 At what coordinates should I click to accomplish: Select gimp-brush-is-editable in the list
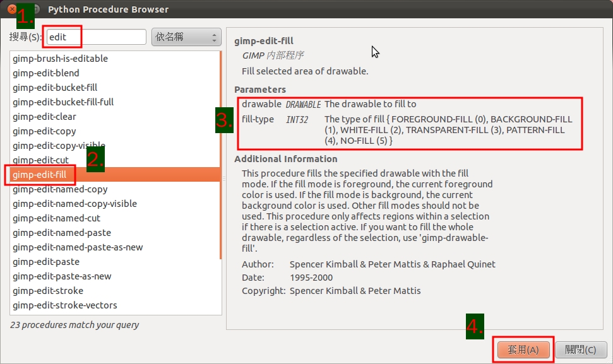[x=115, y=59]
